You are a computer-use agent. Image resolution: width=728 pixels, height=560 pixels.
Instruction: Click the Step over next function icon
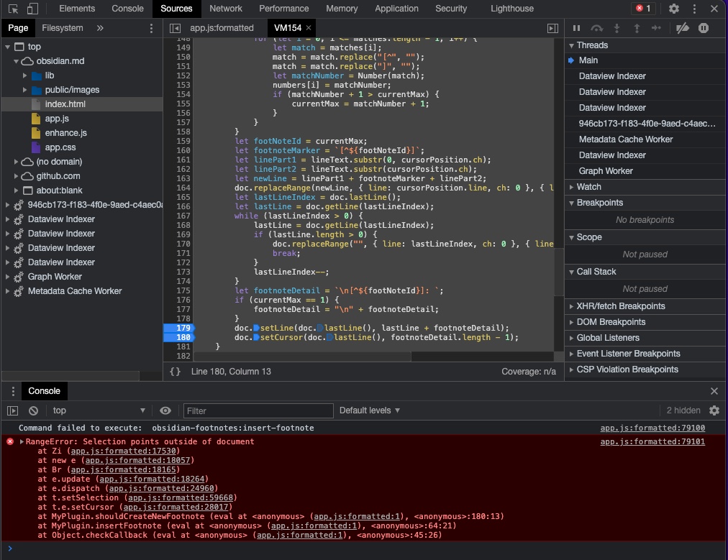(x=596, y=28)
